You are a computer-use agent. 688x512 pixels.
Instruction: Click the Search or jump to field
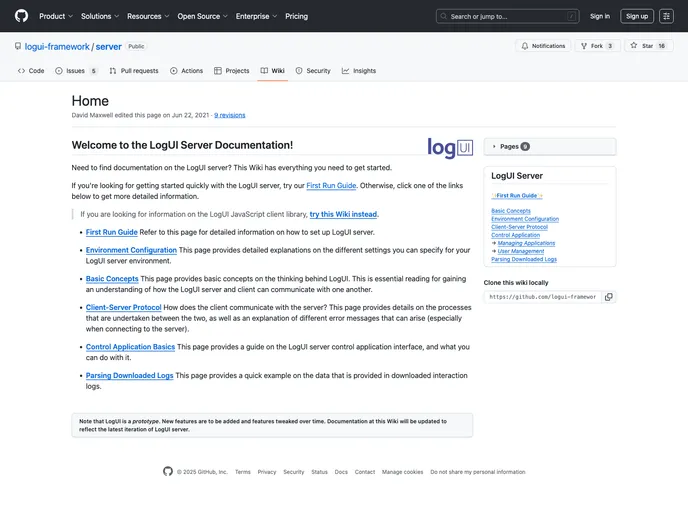coord(507,16)
